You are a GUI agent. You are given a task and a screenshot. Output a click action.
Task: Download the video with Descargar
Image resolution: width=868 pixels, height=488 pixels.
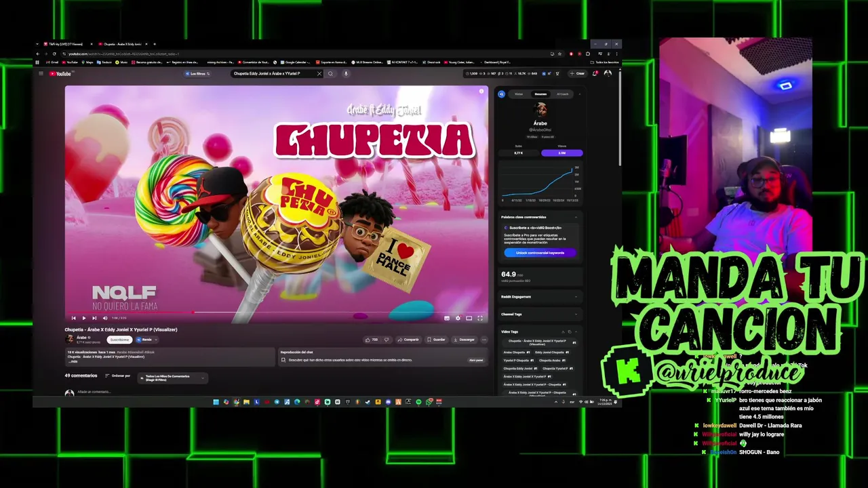(465, 340)
